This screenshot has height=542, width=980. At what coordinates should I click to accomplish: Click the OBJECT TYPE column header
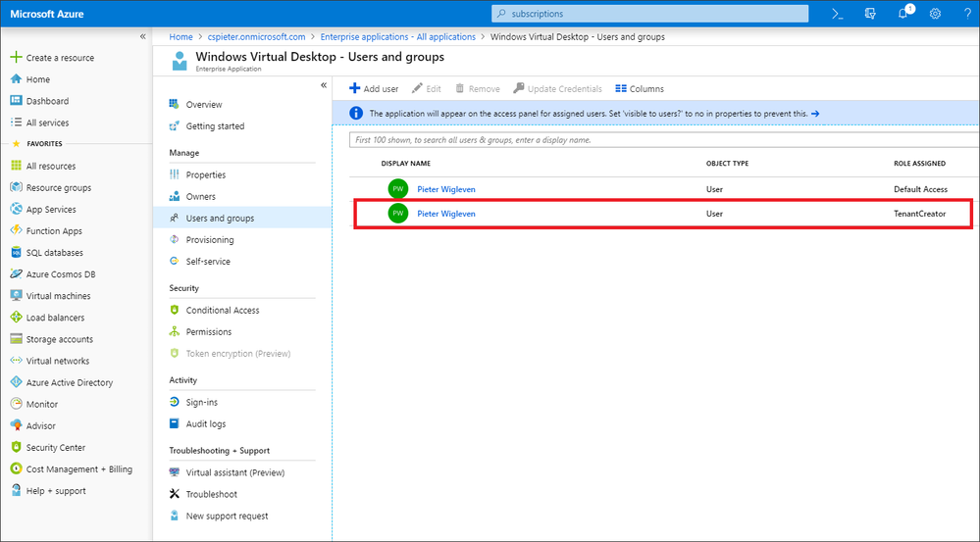tap(727, 164)
